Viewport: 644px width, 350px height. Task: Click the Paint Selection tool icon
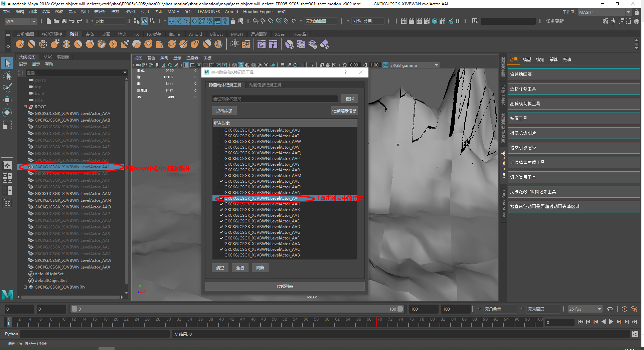pyautogui.click(x=7, y=88)
